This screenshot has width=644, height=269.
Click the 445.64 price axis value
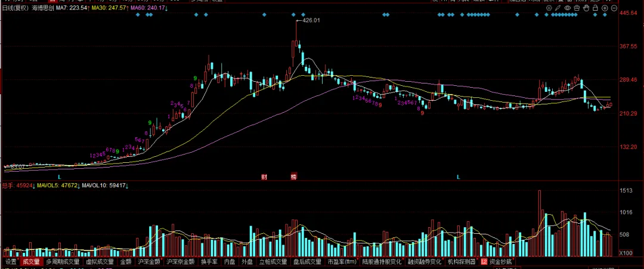[628, 13]
